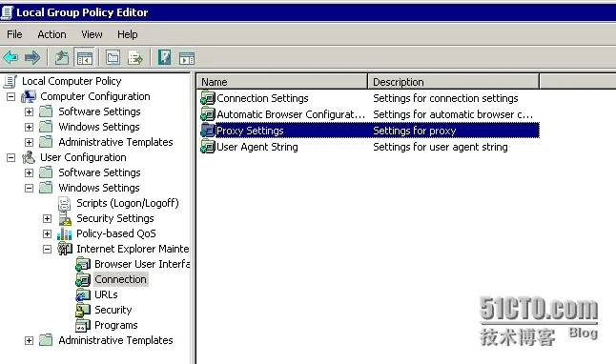Click 'Settings for proxy' description text
616x364 pixels.
click(x=415, y=131)
